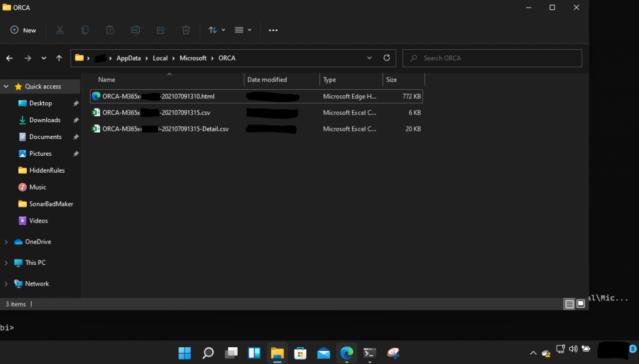Click the Rename icon in toolbar
This screenshot has width=639, height=364.
(x=135, y=30)
